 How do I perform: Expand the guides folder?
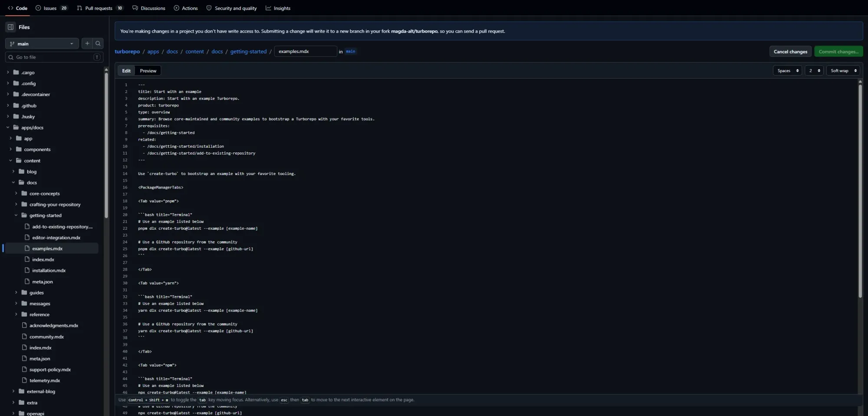pyautogui.click(x=16, y=292)
